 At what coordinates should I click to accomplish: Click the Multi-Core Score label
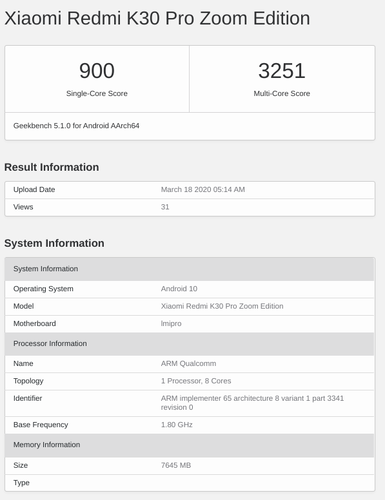[x=282, y=93]
